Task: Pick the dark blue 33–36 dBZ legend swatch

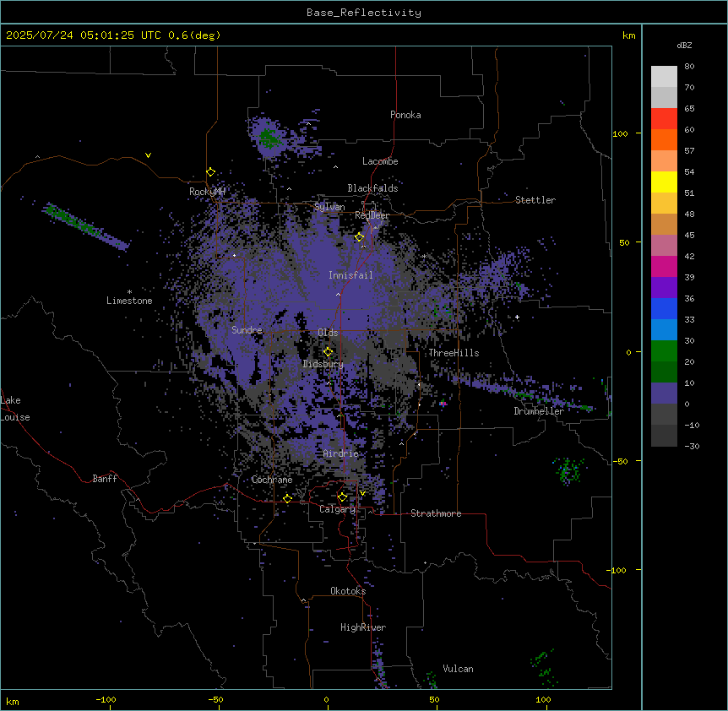Action: [x=664, y=308]
